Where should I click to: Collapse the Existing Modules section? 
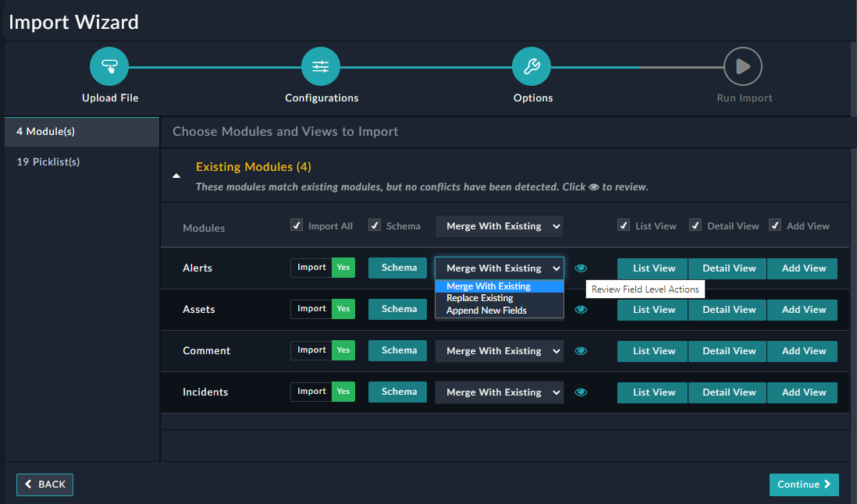point(176,176)
